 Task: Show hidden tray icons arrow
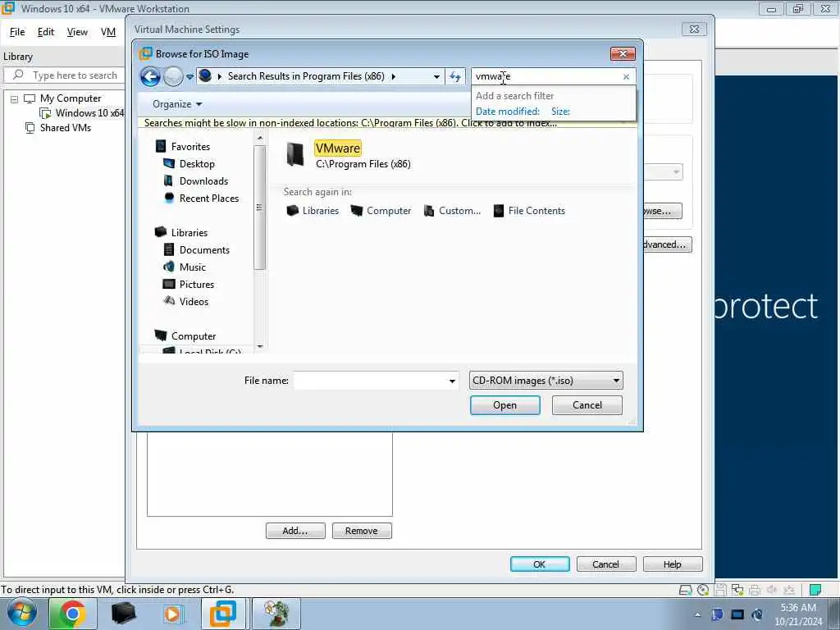click(697, 614)
